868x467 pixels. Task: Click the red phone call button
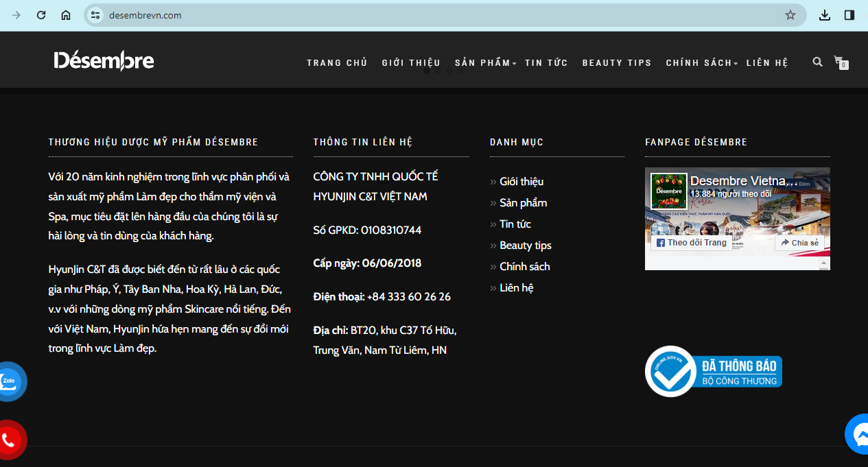pos(10,440)
